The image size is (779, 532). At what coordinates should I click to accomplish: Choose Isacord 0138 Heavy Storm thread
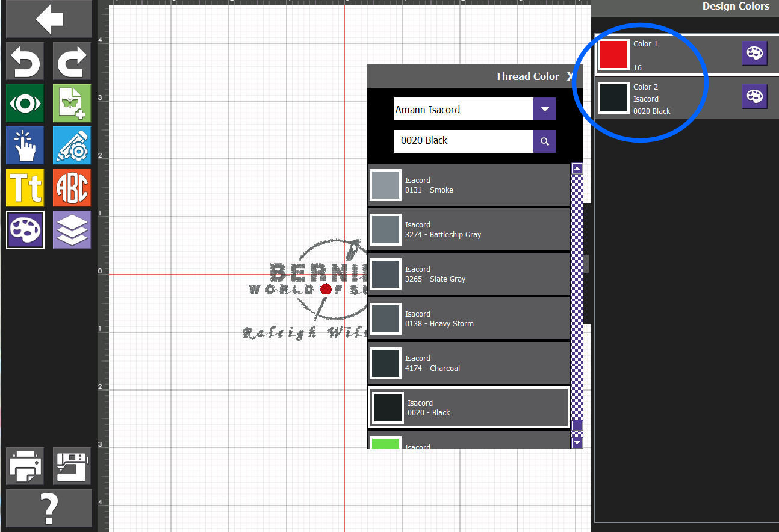coord(469,318)
